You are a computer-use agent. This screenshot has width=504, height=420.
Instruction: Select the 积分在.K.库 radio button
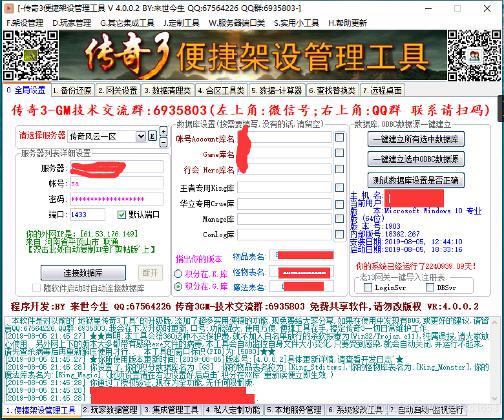(x=178, y=274)
